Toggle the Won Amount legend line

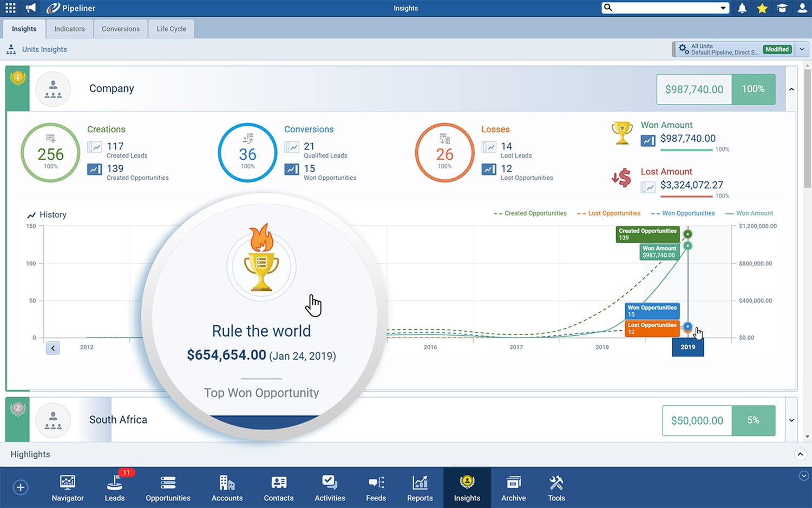pos(752,213)
